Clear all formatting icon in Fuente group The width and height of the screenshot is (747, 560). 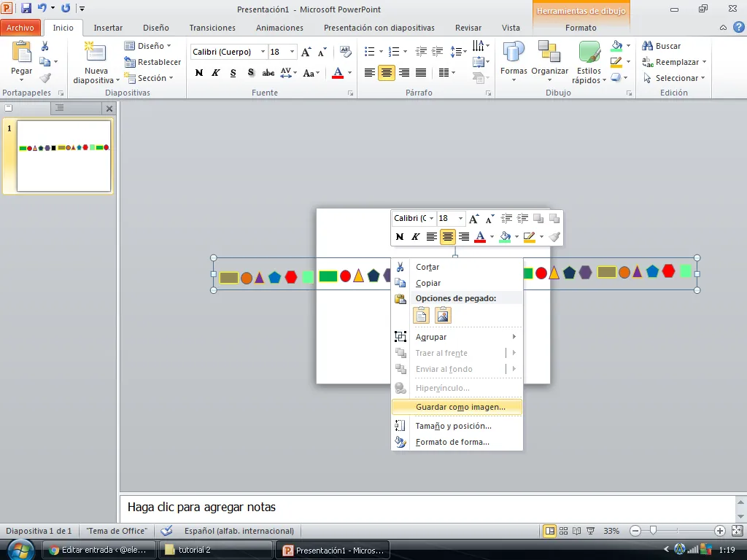coord(345,52)
